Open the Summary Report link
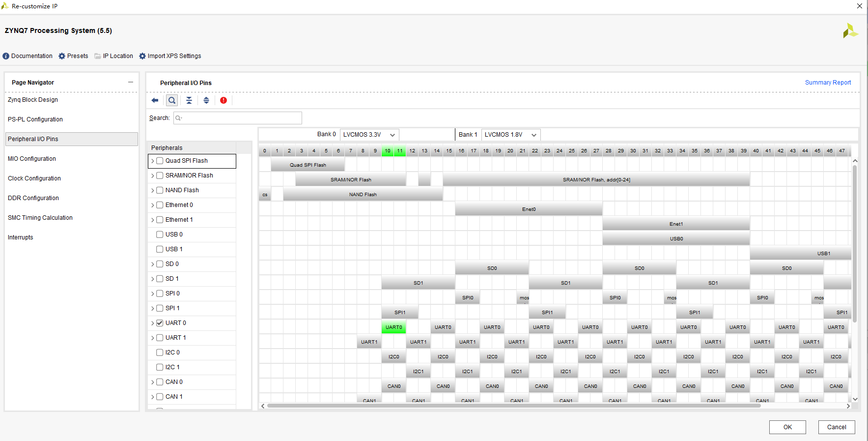 (x=828, y=83)
